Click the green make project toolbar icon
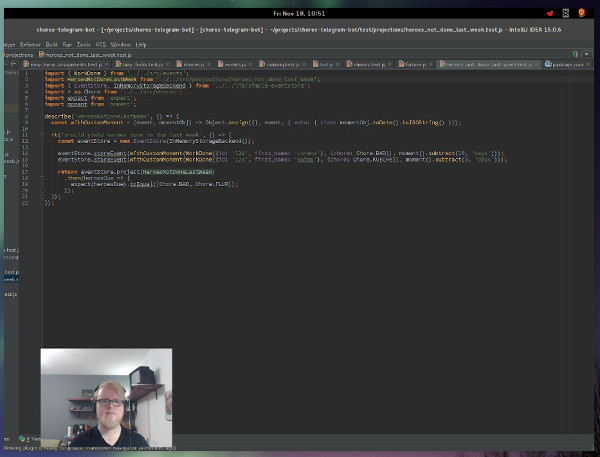This screenshot has width=600, height=457. pyautogui.click(x=575, y=54)
